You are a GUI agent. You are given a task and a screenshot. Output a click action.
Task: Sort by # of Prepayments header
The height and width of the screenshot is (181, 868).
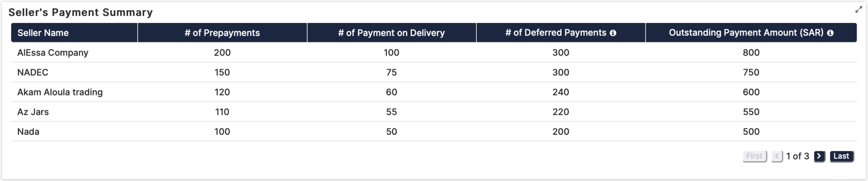[x=222, y=33]
